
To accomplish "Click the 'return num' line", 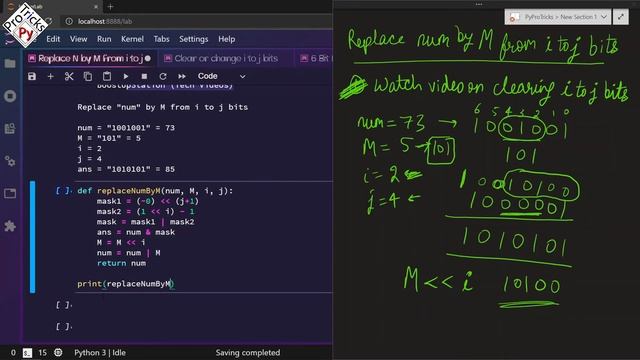I will coord(121,263).
